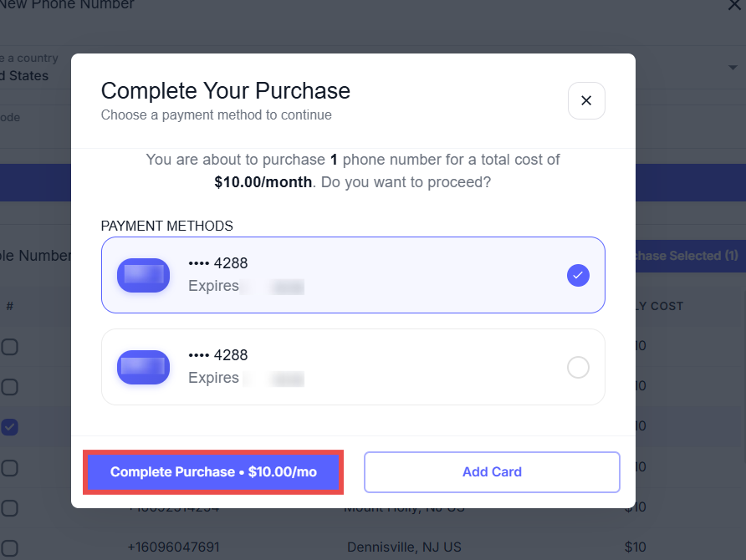Close the Complete Your Purchase dialog

pyautogui.click(x=586, y=100)
